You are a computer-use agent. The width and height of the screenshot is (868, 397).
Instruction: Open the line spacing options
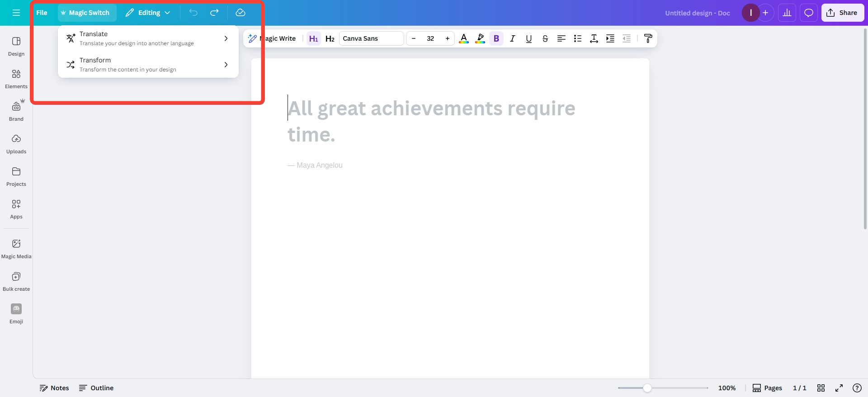point(594,38)
